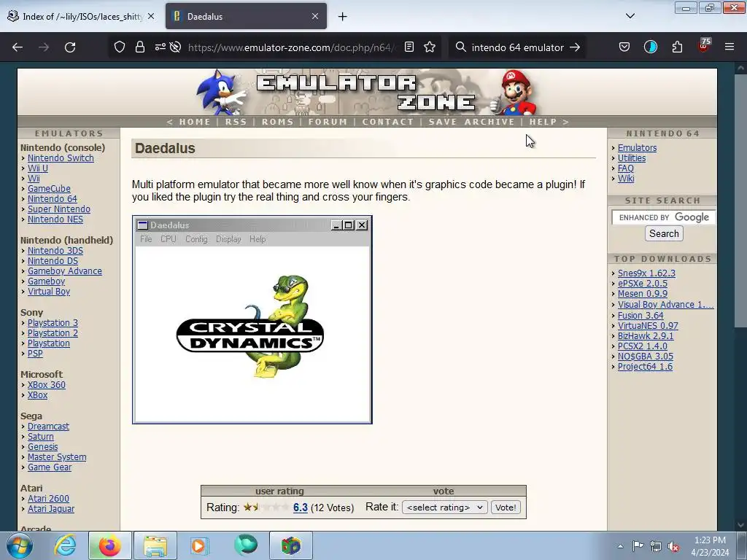Open the N64 FAQ link

[x=625, y=168]
